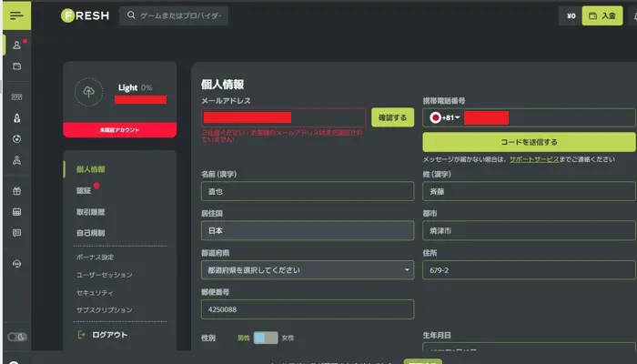Click the ログアウト link
This screenshot has width=637, height=364.
pos(110,335)
